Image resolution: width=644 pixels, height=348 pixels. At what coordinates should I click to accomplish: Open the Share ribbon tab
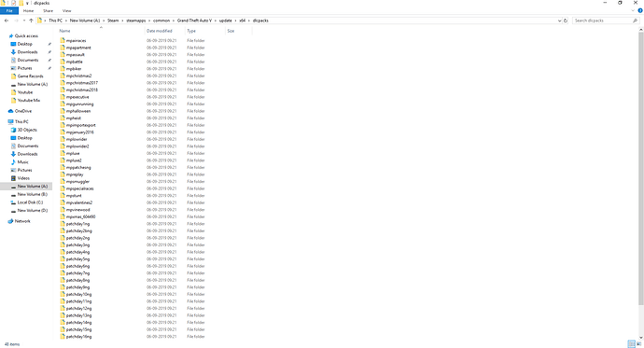48,10
